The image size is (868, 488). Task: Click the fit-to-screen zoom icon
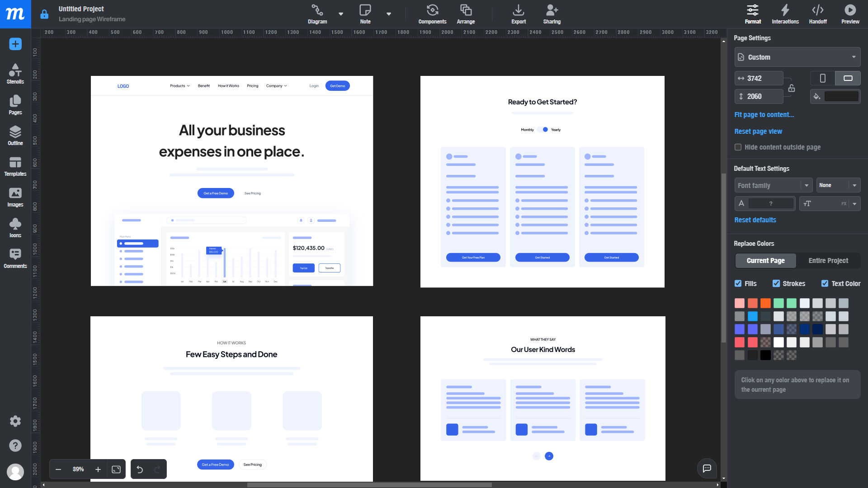[116, 469]
